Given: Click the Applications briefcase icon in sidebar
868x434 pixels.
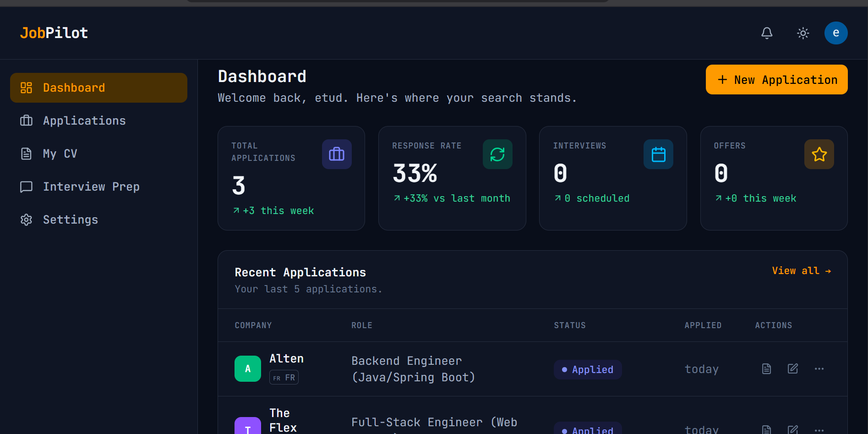Looking at the screenshot, I should point(26,121).
